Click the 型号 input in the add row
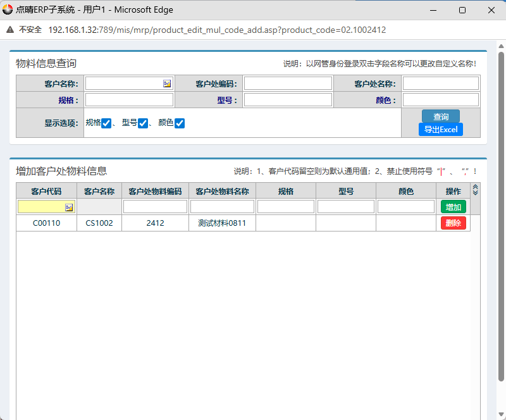 coord(346,207)
